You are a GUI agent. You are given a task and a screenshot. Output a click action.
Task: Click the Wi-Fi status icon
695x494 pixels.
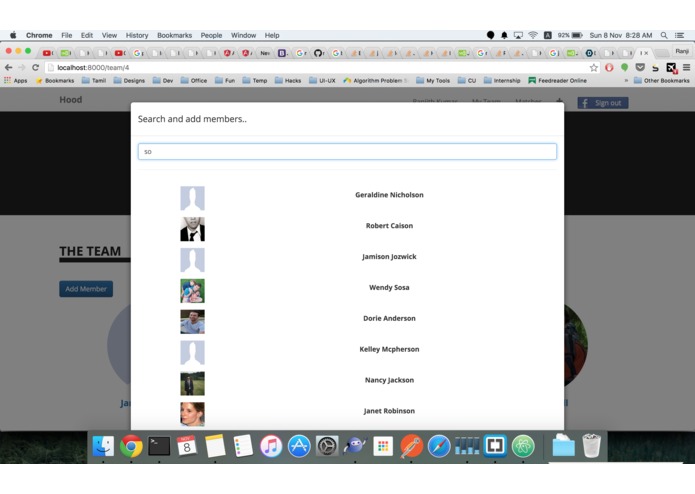point(533,35)
